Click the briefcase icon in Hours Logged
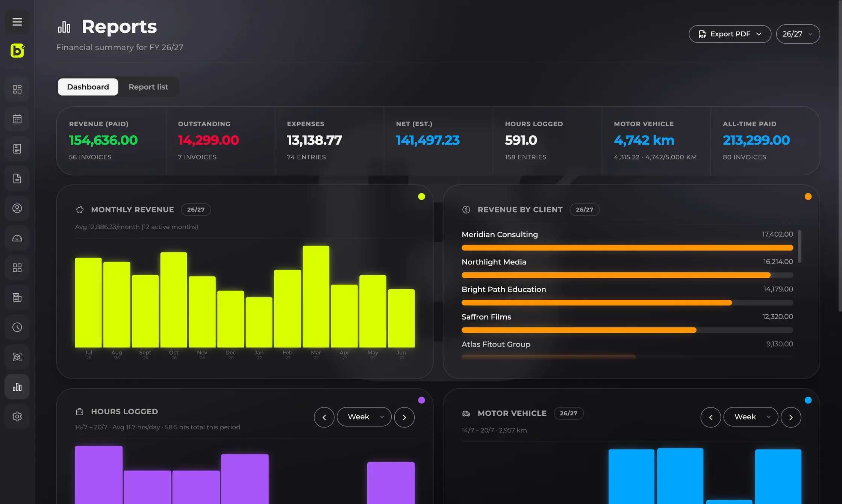This screenshot has height=504, width=842. click(x=80, y=412)
